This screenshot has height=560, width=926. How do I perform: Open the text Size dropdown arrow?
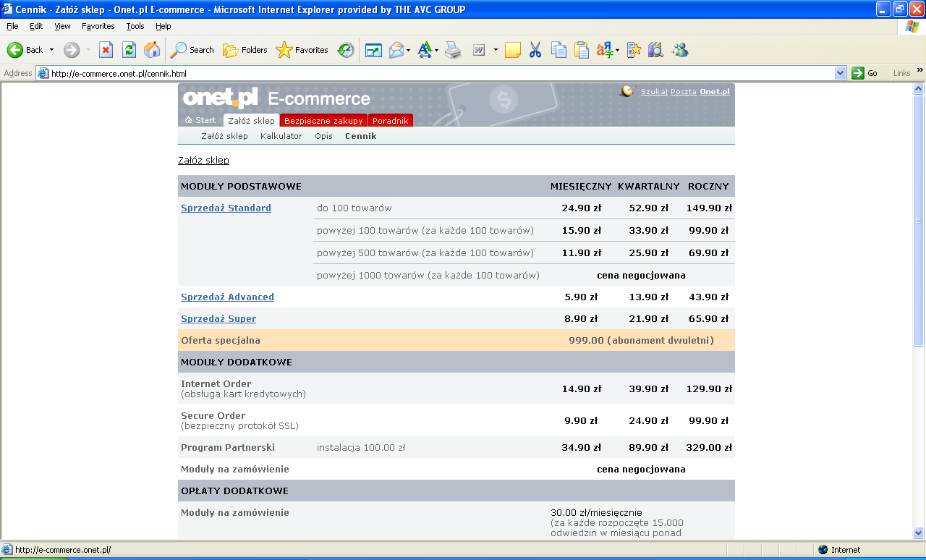coord(437,50)
